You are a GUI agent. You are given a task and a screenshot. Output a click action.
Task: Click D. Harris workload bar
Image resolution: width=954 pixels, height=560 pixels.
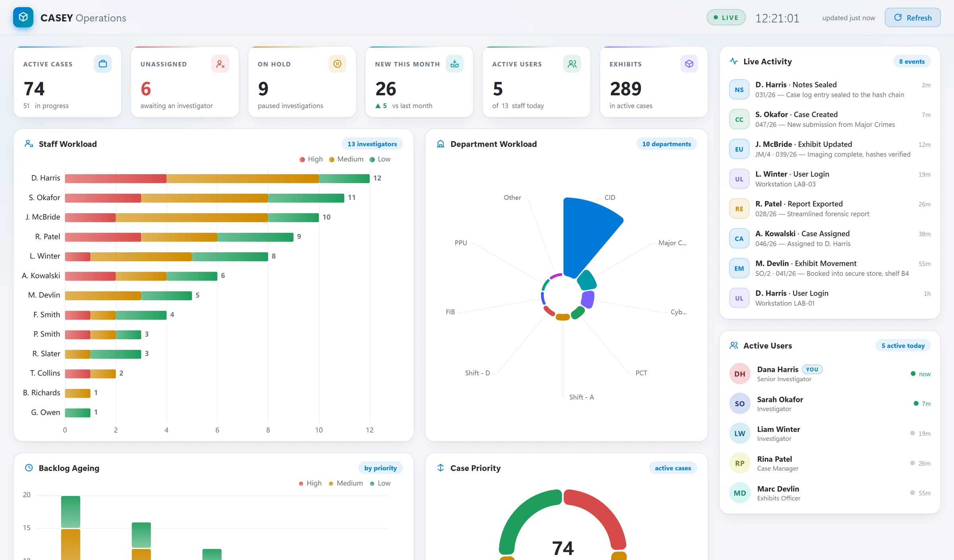click(217, 178)
